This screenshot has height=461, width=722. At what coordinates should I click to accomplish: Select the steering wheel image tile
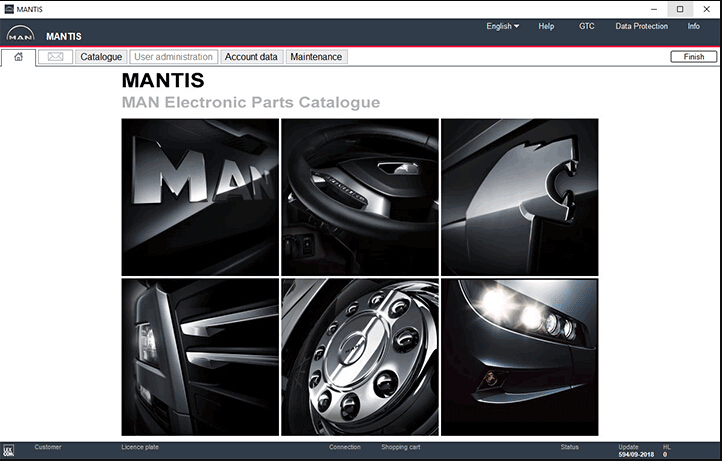(360, 197)
